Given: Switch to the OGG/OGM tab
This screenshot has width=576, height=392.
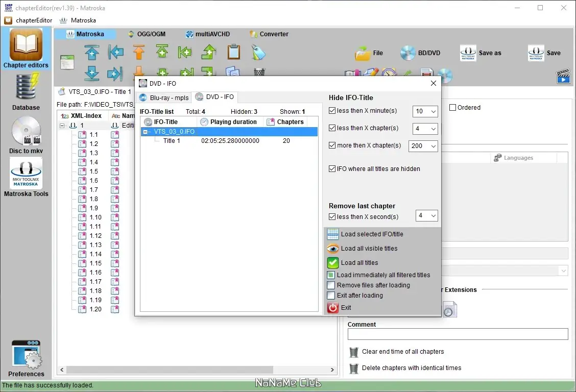Looking at the screenshot, I should tap(147, 34).
